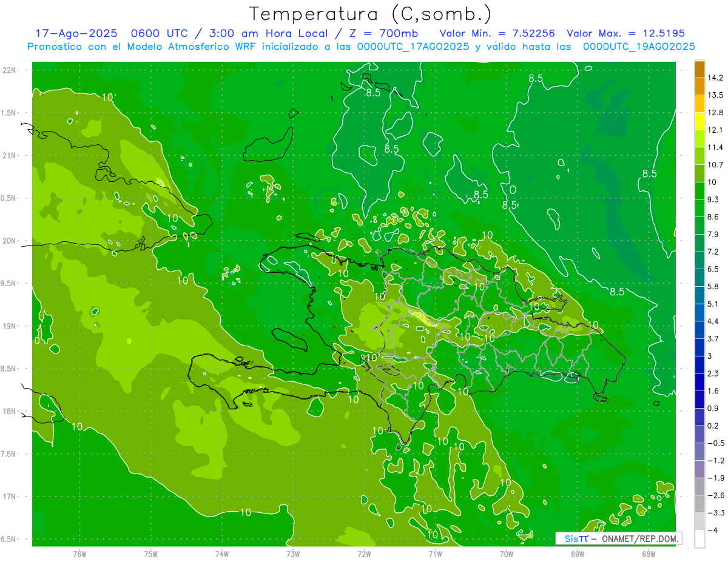
Task: Click the 71W longitude axis label
Action: coord(435,554)
